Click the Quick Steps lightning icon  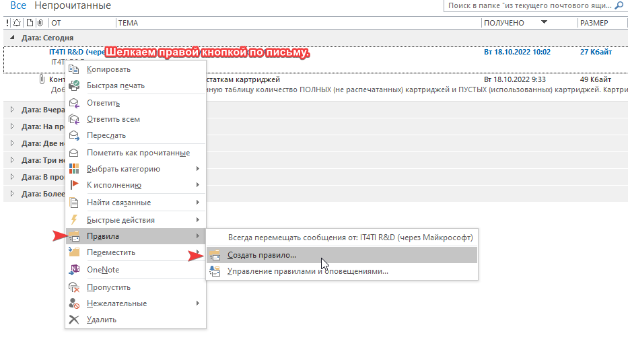click(75, 220)
